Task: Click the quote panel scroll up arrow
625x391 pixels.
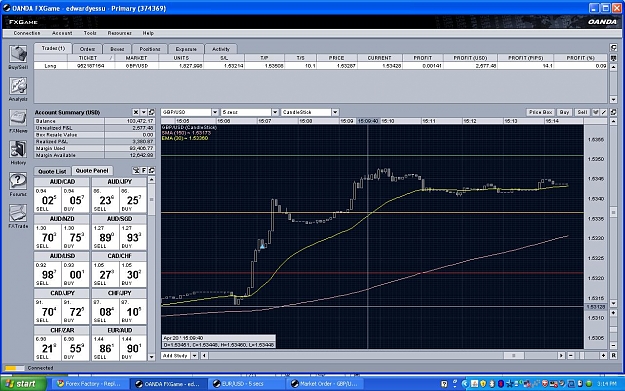Action: pyautogui.click(x=151, y=180)
